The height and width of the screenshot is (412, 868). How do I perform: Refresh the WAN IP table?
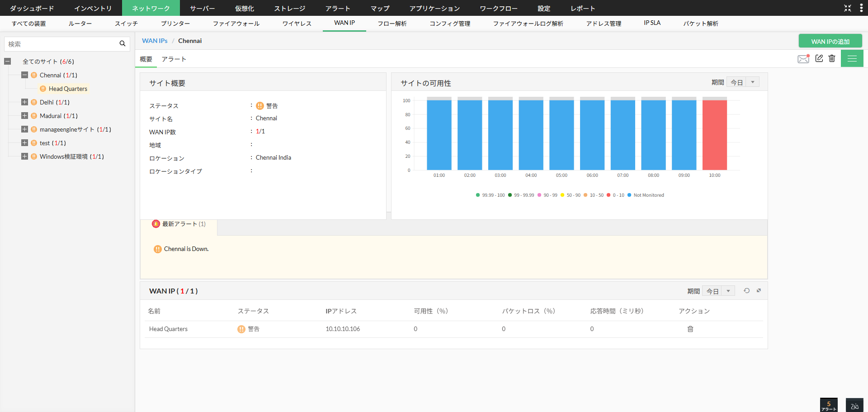[746, 291]
